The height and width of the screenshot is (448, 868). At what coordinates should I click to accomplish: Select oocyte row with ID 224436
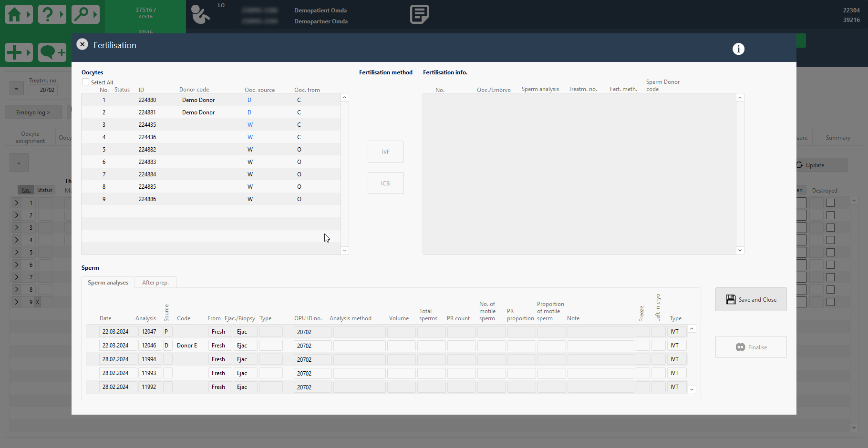click(211, 137)
